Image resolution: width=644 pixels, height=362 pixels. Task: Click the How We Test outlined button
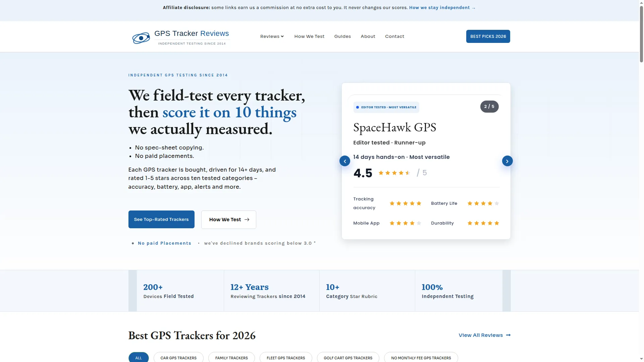click(229, 220)
